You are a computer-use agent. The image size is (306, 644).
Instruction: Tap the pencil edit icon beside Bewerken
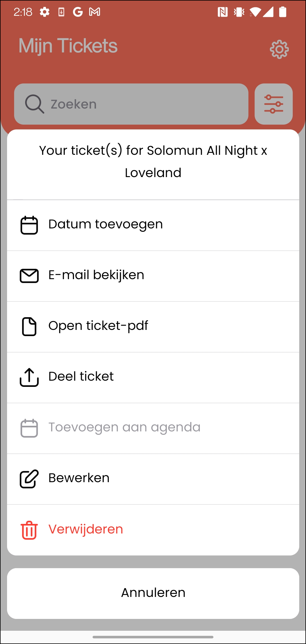pyautogui.click(x=29, y=479)
